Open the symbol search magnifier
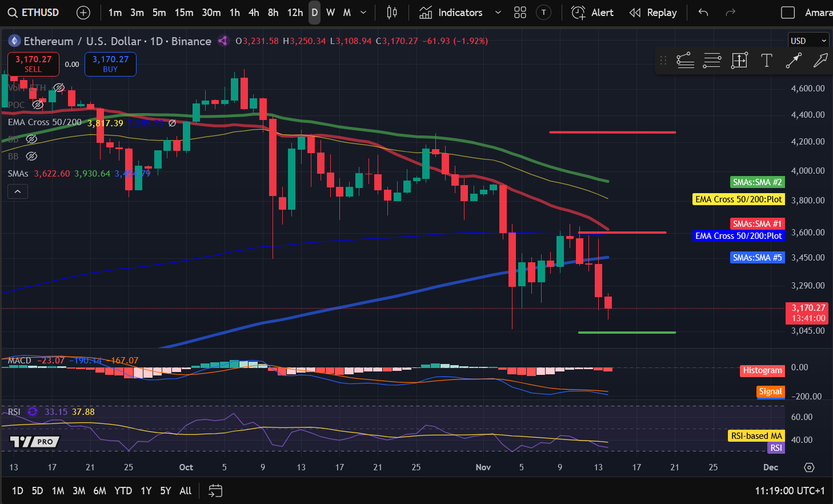833x504 pixels. click(x=13, y=12)
